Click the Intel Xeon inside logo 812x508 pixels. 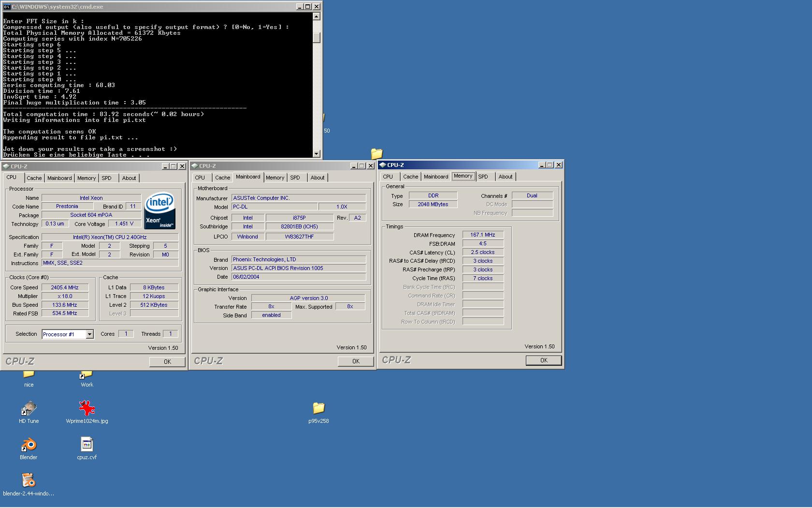tap(160, 211)
